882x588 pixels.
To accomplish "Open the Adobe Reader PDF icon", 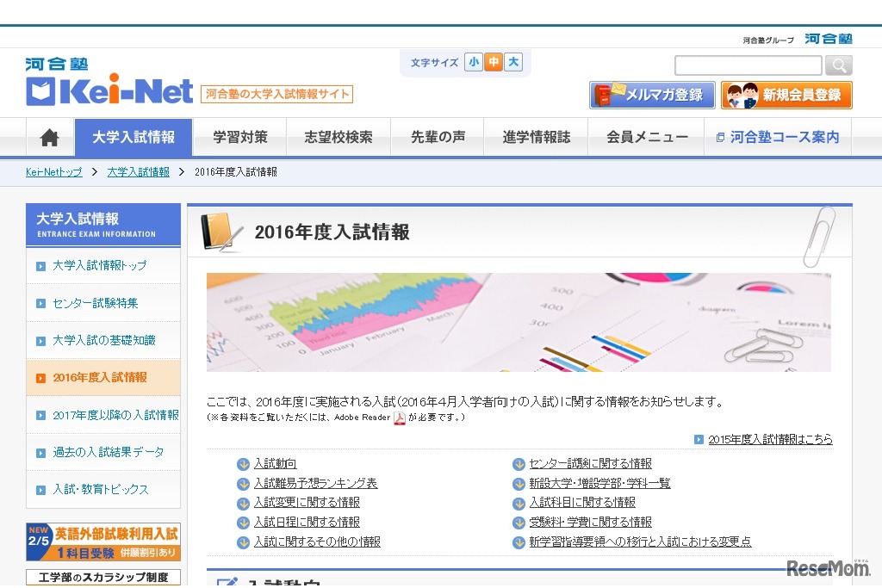I will click(x=400, y=418).
